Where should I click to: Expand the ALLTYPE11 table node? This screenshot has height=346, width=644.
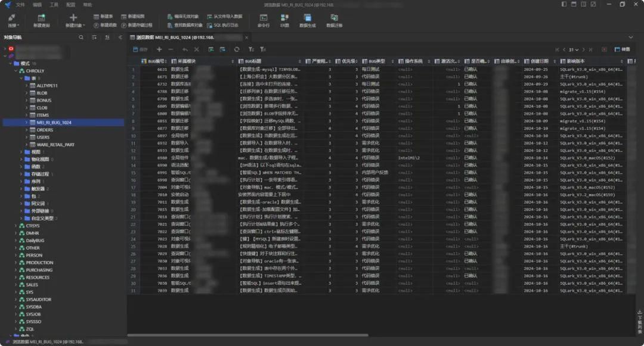coord(27,86)
